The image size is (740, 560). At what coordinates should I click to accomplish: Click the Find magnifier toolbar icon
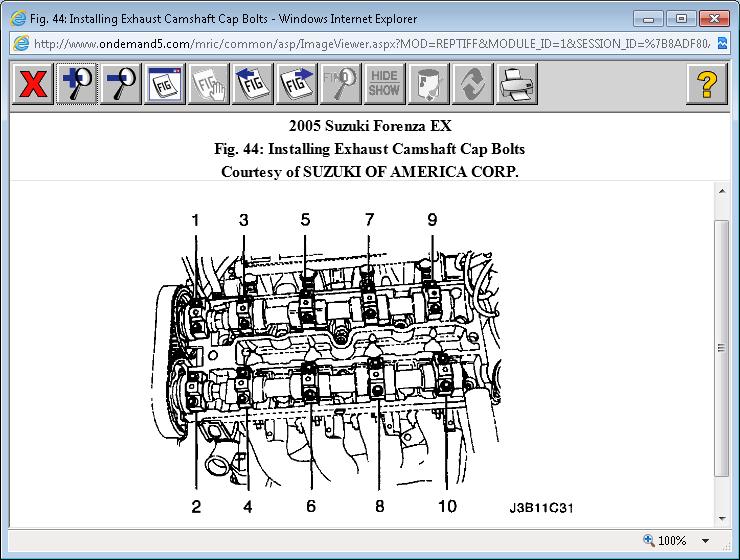click(x=340, y=84)
